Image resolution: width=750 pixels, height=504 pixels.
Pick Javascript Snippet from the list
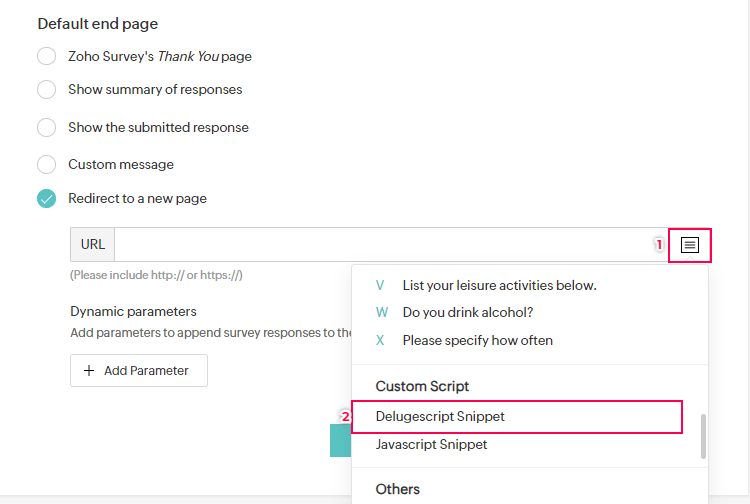pyautogui.click(x=431, y=444)
